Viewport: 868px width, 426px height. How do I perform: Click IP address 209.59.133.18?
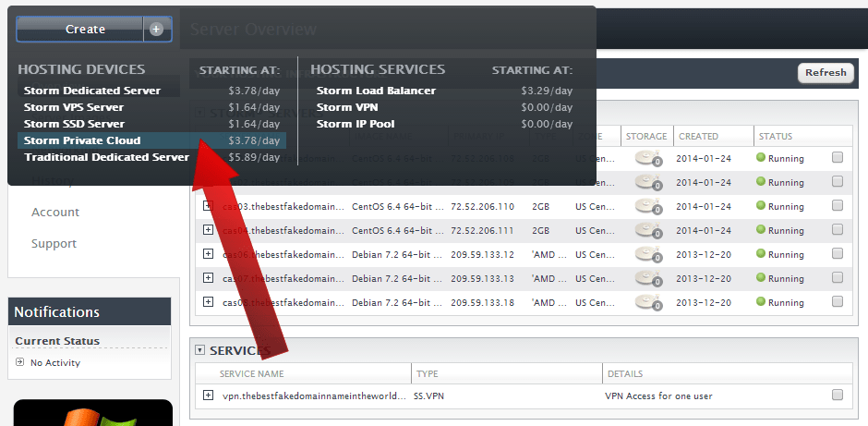pyautogui.click(x=482, y=303)
